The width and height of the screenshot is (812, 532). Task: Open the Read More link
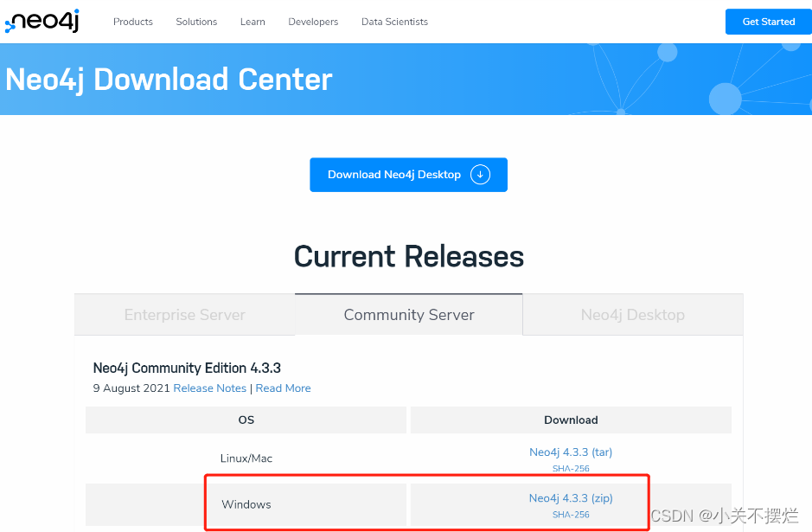pos(284,388)
